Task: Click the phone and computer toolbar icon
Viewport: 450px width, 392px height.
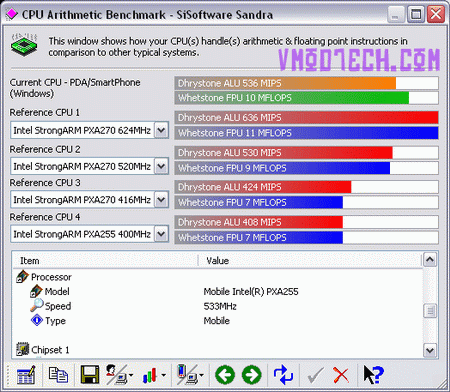Action: [187, 375]
